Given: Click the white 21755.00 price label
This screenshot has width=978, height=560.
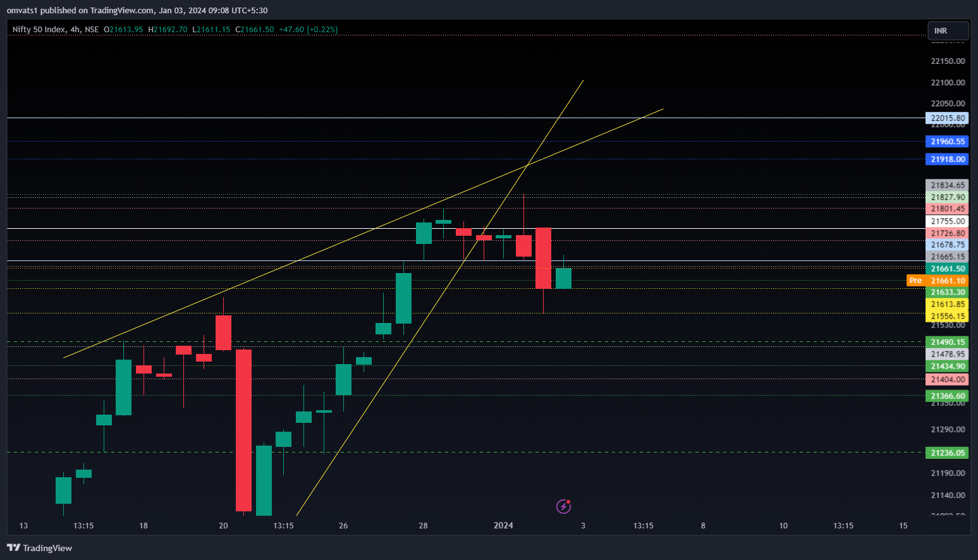Looking at the screenshot, I should (947, 221).
